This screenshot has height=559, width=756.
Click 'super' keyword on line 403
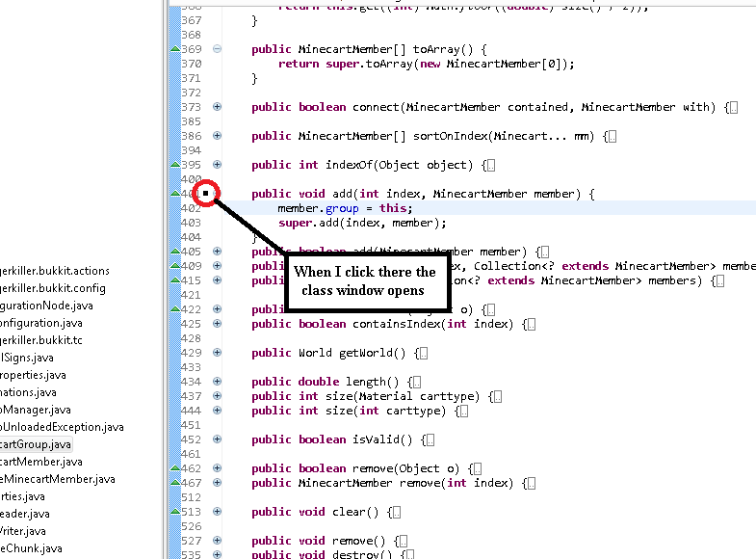[x=295, y=223]
